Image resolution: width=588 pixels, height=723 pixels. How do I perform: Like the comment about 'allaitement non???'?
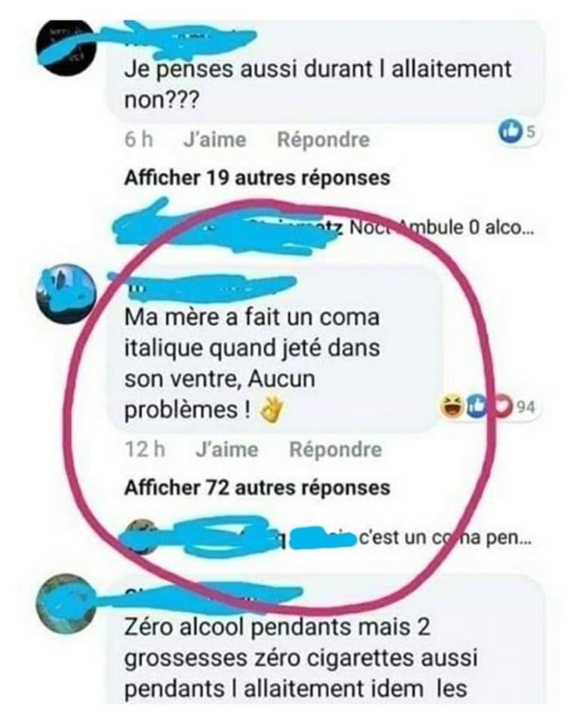[x=215, y=140]
